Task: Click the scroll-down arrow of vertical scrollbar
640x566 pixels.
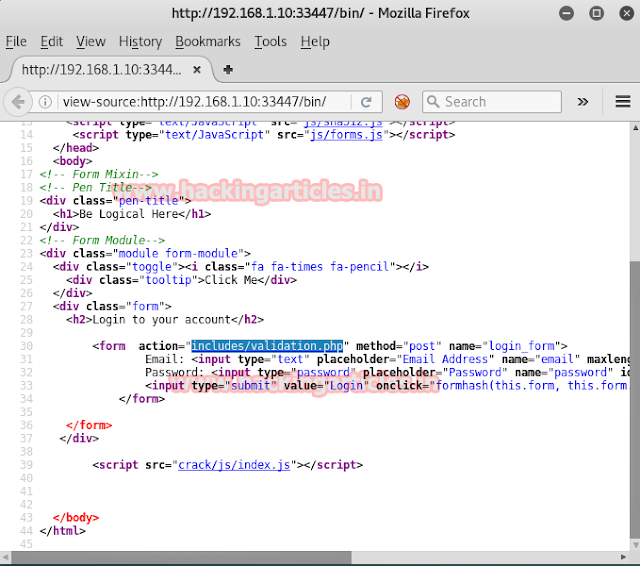Action: pyautogui.click(x=635, y=544)
